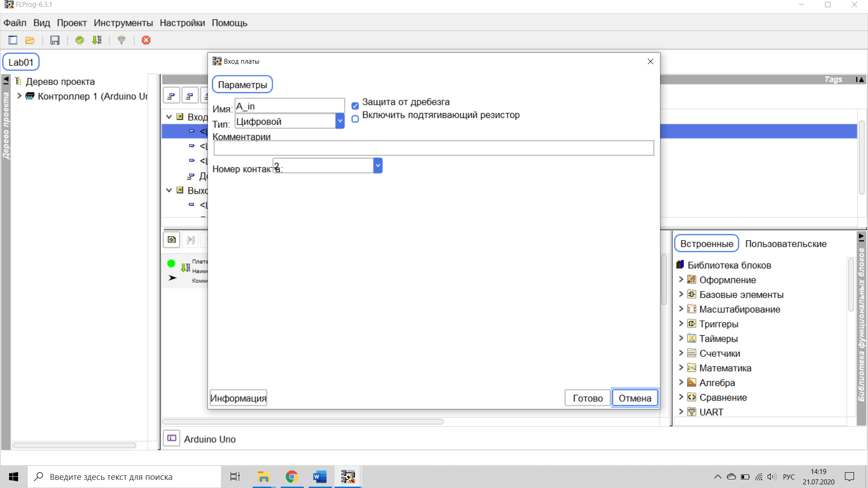Click the horizontal scrollbar below the canvas
Image resolution: width=868 pixels, height=488 pixels.
coord(303,422)
